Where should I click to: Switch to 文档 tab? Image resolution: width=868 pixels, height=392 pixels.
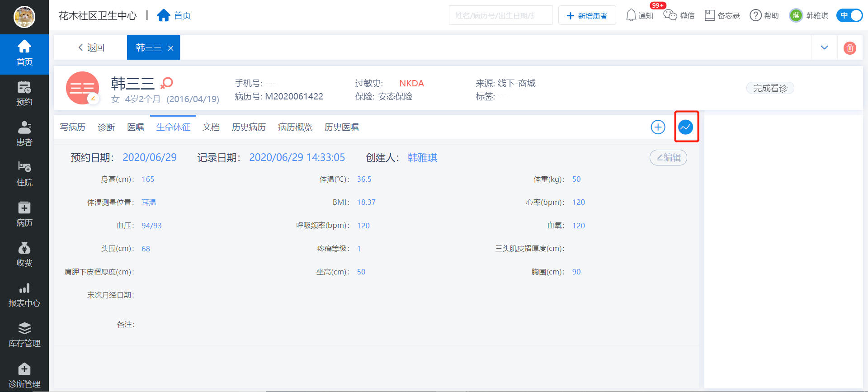click(211, 127)
